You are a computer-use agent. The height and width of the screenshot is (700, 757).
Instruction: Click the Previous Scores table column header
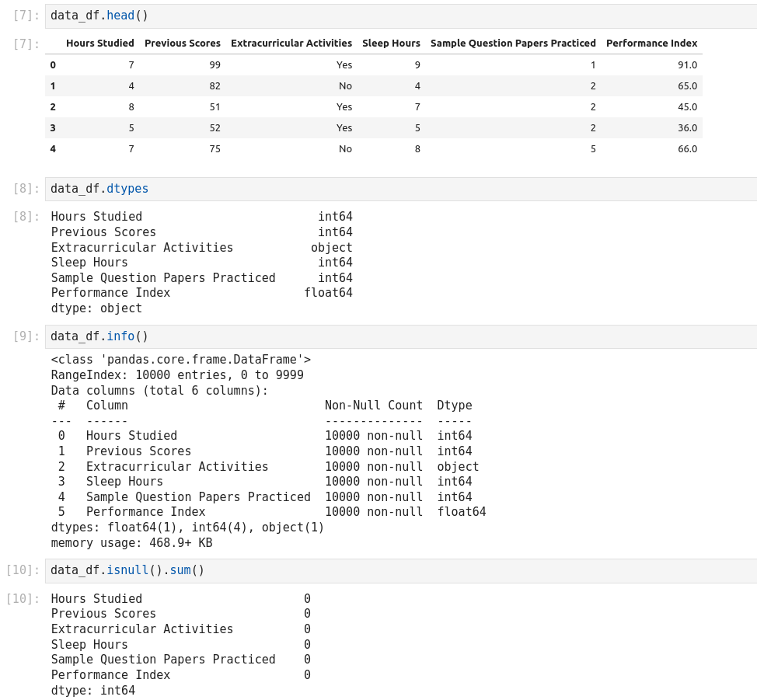click(x=183, y=44)
